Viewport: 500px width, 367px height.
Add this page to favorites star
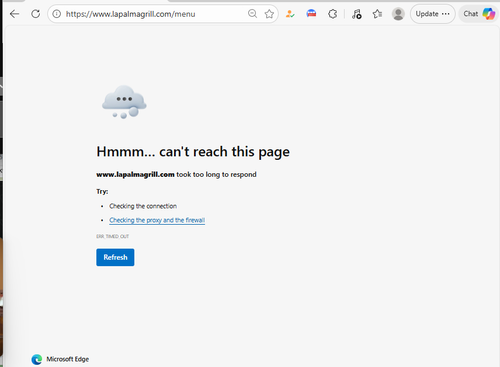click(269, 14)
